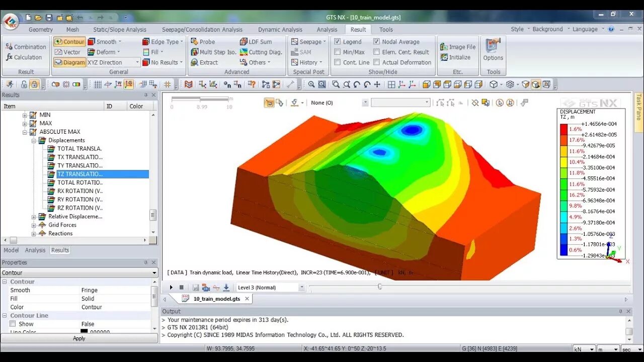Switch to the Model panel tab
The width and height of the screenshot is (644, 362).
pos(11,250)
